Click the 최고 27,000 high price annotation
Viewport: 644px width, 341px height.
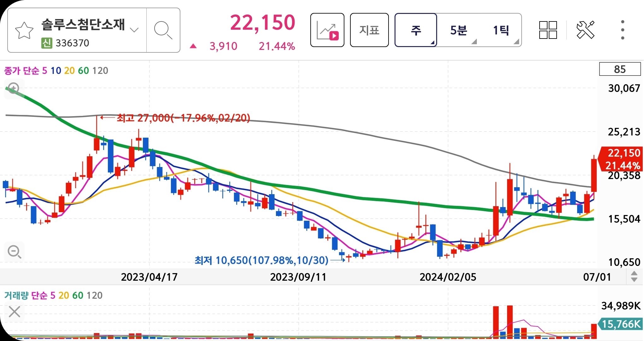point(183,118)
